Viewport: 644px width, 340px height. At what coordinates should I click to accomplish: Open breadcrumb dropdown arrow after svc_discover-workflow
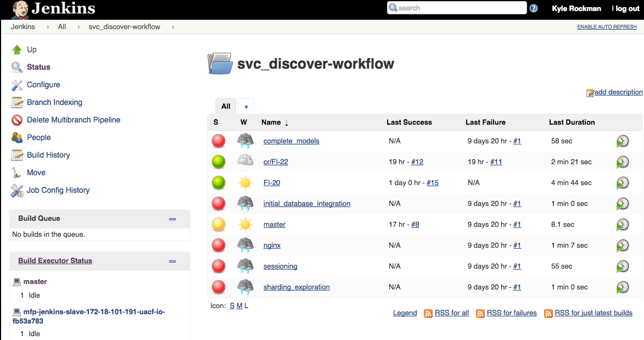coord(173,27)
